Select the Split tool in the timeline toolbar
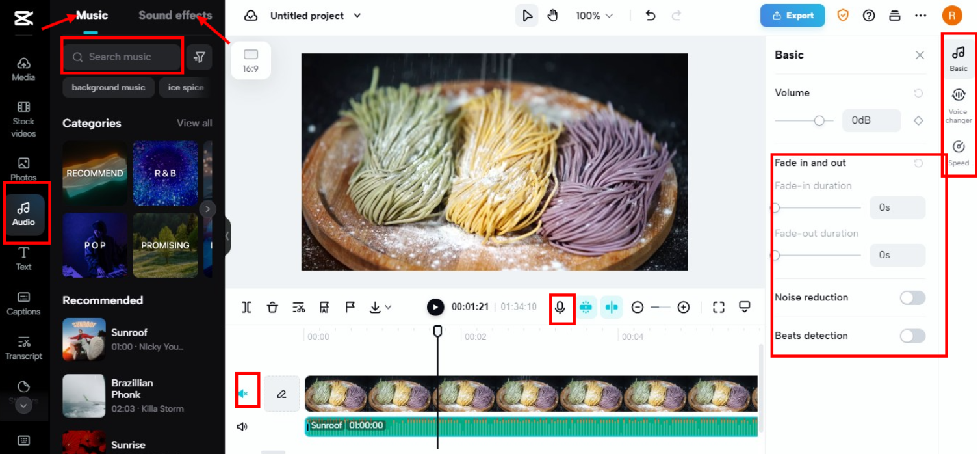980x454 pixels. [x=246, y=306]
